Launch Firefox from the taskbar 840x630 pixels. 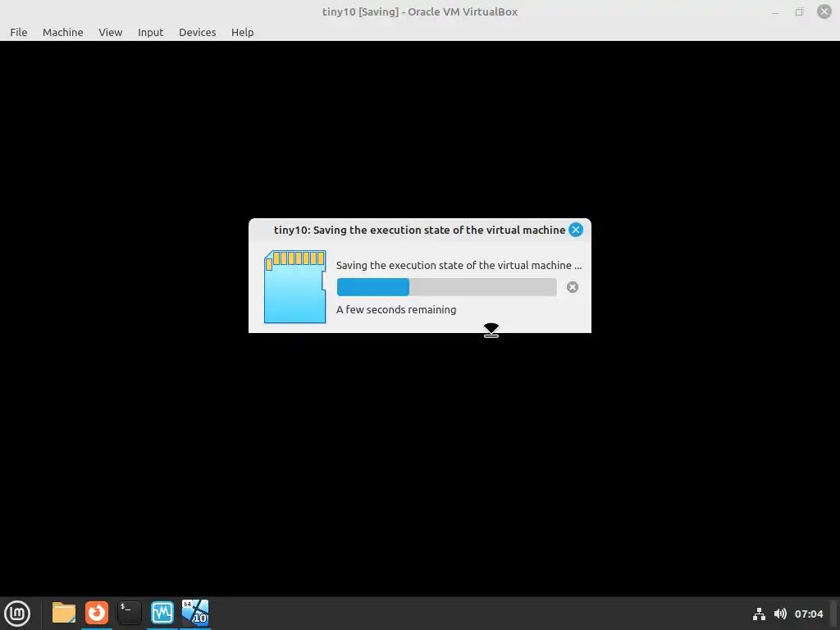click(97, 613)
